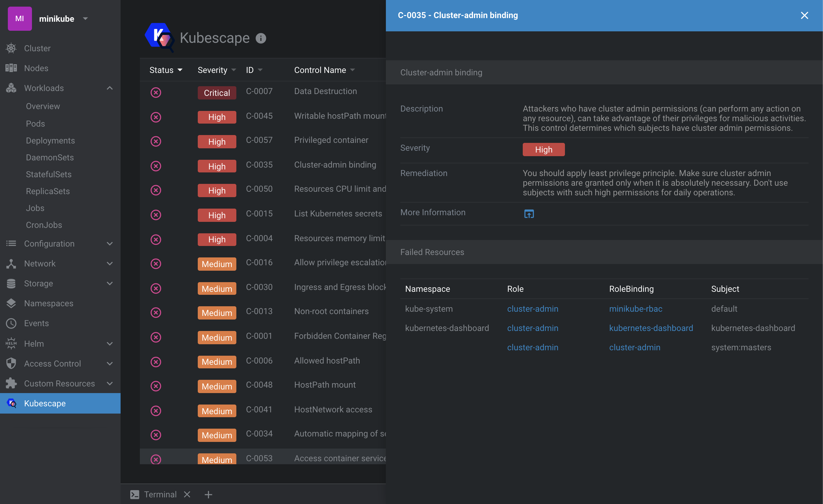
Task: Click the High severity badge in details
Action: [x=544, y=150]
